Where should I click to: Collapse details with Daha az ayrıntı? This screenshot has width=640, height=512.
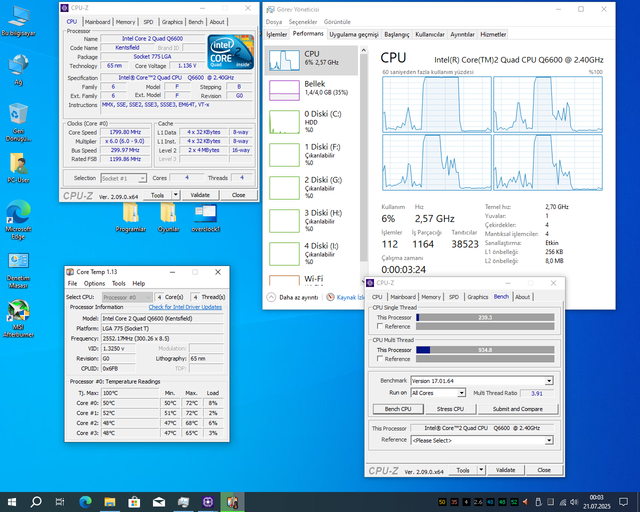pos(293,297)
